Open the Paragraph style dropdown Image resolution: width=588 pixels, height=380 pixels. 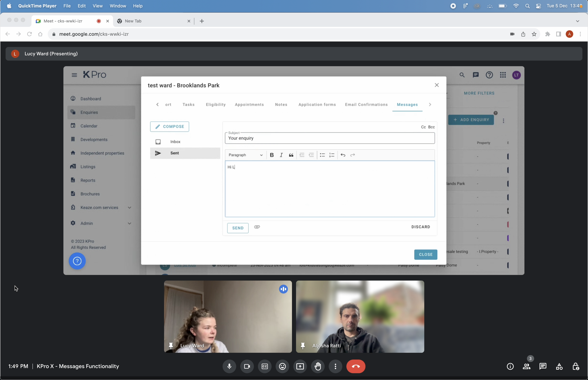coord(245,155)
